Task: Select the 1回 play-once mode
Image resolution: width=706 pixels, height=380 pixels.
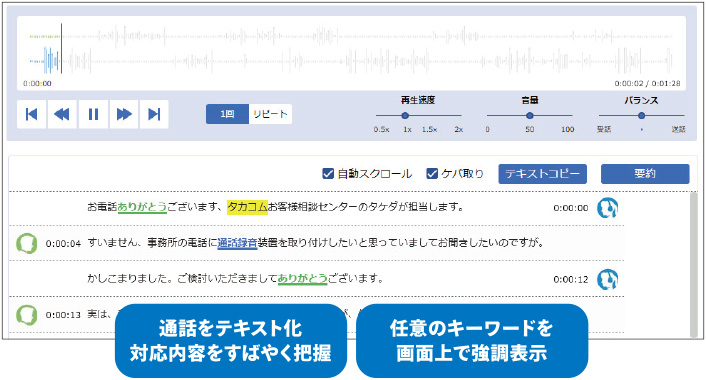Action: coord(227,114)
